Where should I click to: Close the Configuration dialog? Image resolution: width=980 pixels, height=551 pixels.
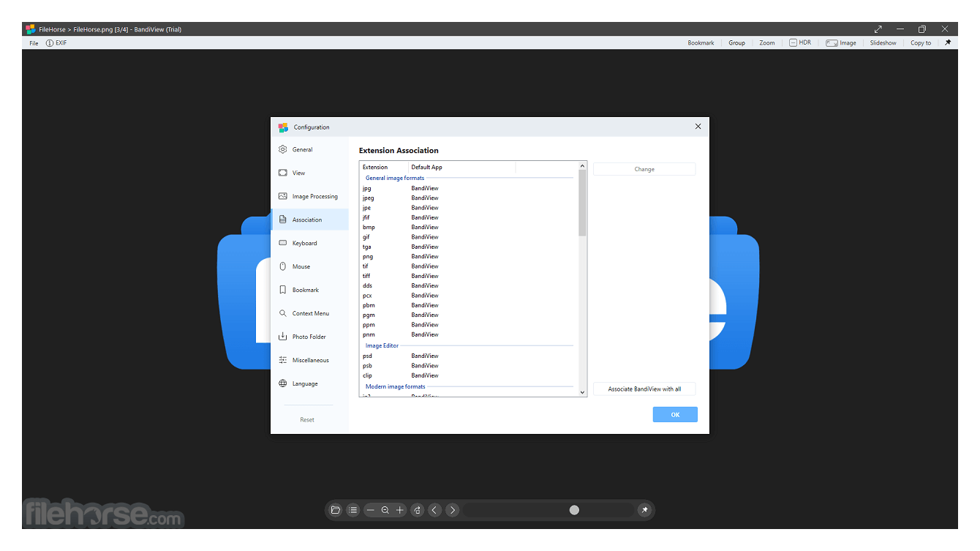(698, 127)
